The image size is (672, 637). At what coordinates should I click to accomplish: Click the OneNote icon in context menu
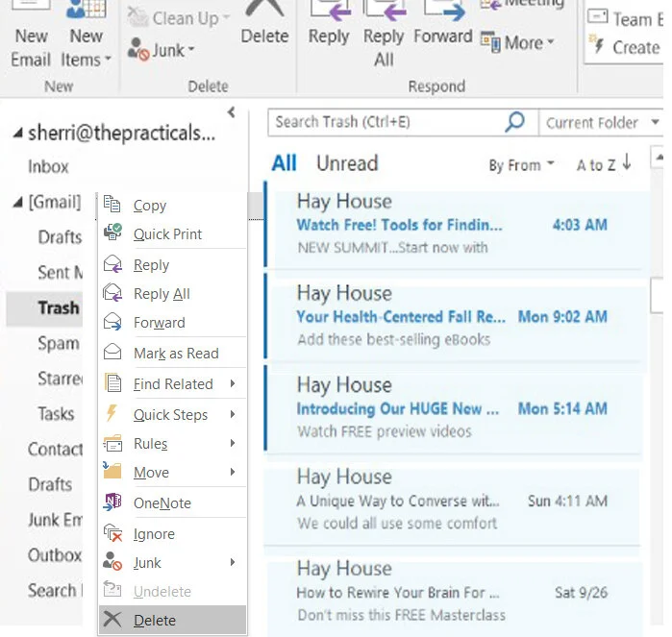112,502
